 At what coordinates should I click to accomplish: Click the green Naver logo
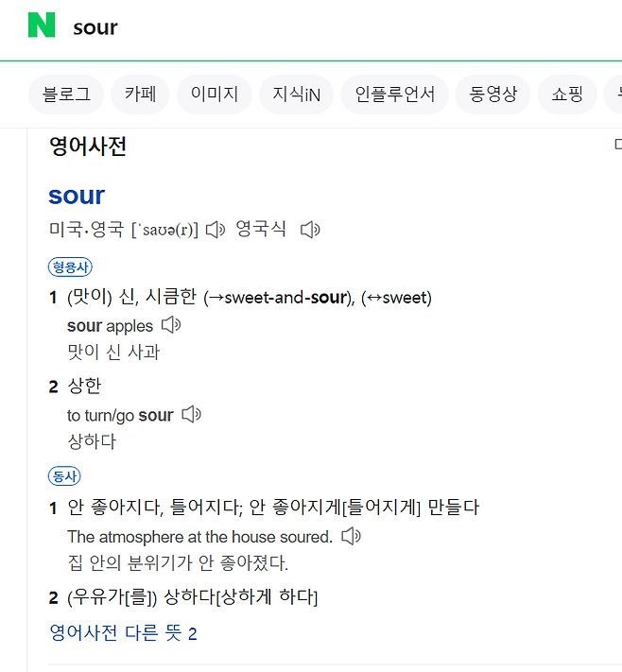click(x=42, y=26)
